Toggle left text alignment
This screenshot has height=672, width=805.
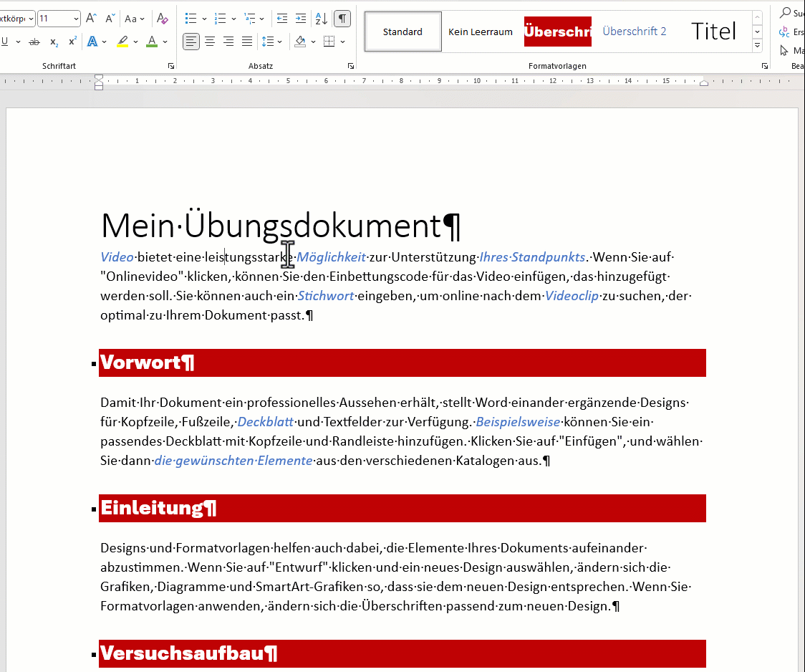click(191, 42)
